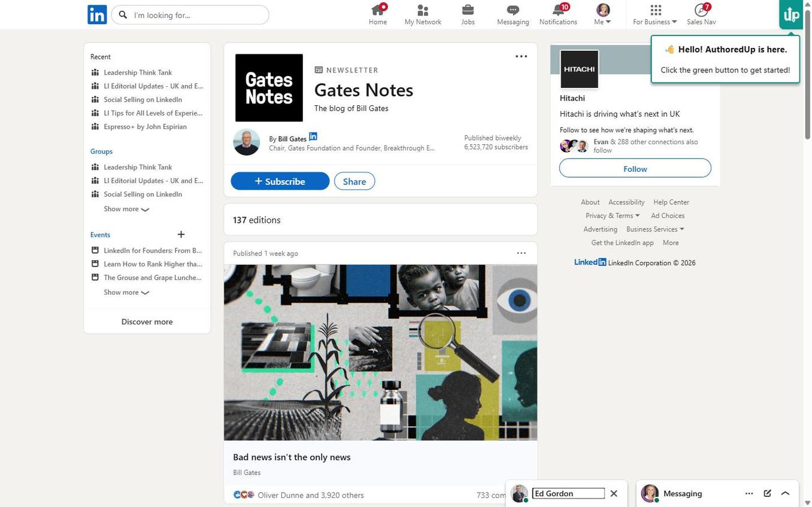This screenshot has height=507, width=812.
Task: Open the Advertising footer link
Action: [x=600, y=229]
